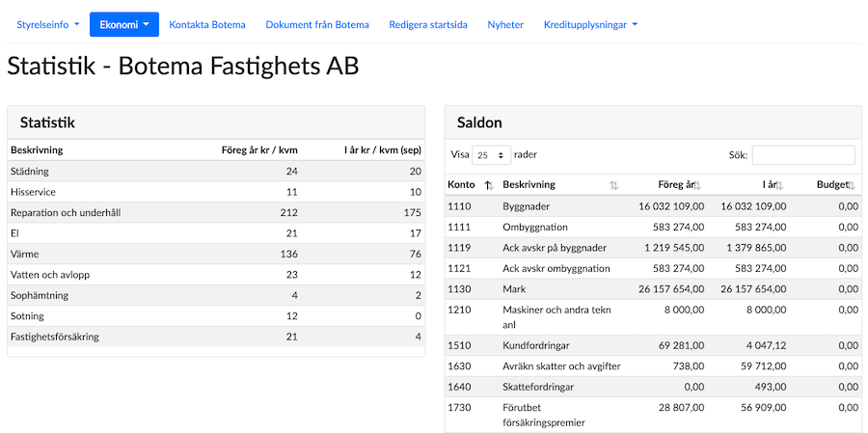Select the Reparation och underhåll row
Viewport: 868px width, 433px height.
coord(215,212)
